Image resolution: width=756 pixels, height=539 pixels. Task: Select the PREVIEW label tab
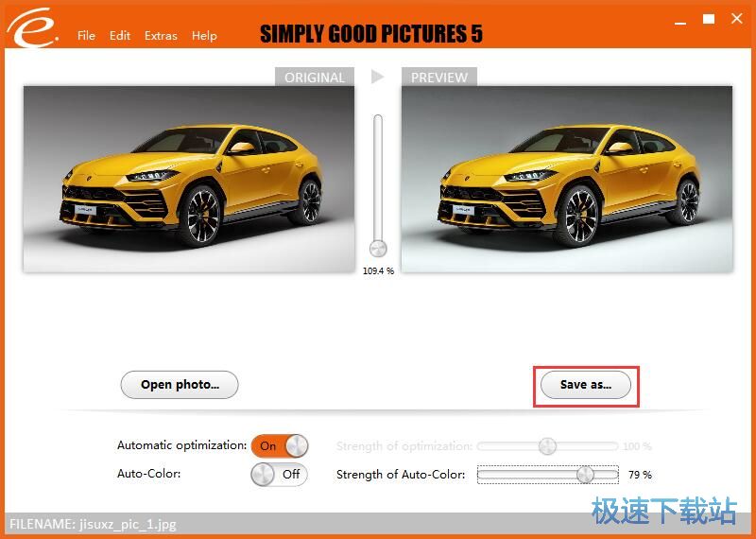pyautogui.click(x=439, y=78)
